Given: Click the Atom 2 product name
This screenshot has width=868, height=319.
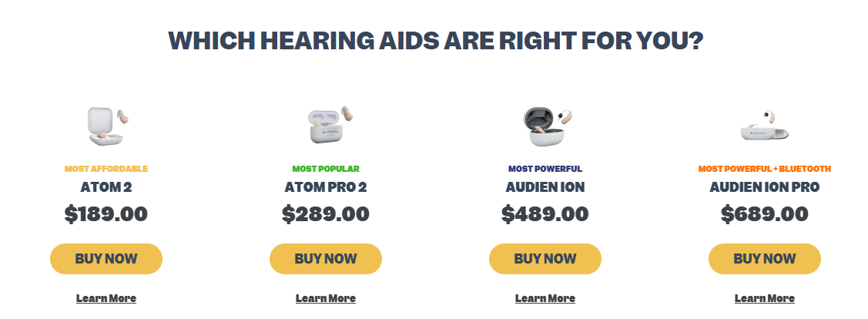Looking at the screenshot, I should tap(106, 187).
